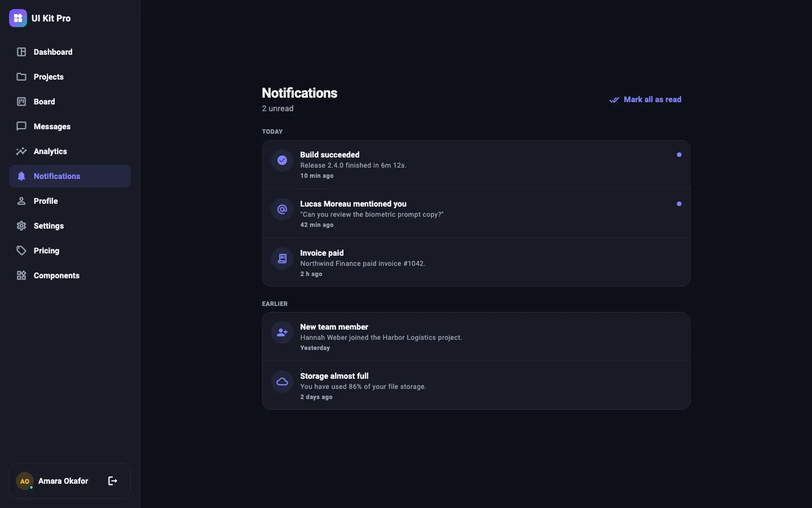Click the "2 unread" counter text

click(278, 108)
